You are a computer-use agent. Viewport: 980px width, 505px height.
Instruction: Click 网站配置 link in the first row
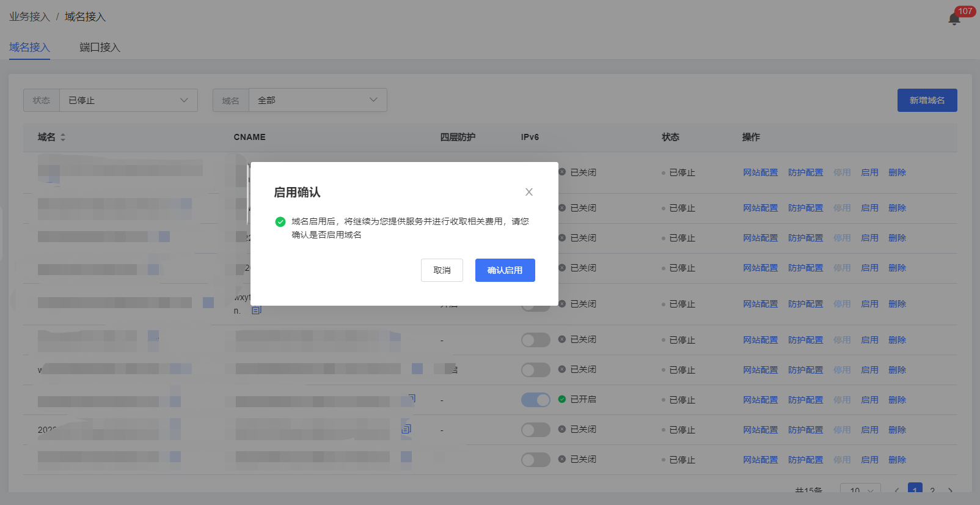(x=760, y=173)
